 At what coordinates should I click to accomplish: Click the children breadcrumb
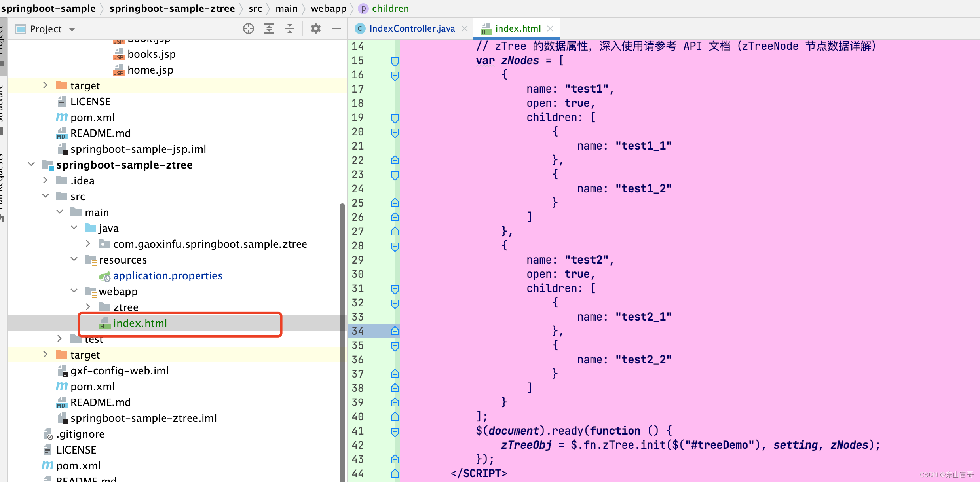tap(390, 8)
